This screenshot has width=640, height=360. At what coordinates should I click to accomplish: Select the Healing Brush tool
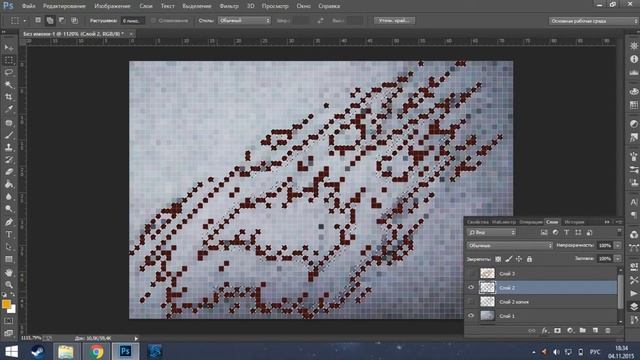click(x=9, y=122)
